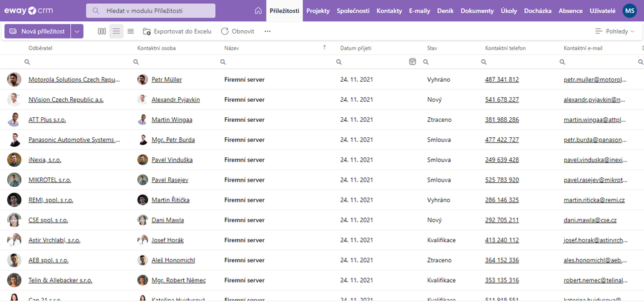Open the Absence tab

click(571, 11)
